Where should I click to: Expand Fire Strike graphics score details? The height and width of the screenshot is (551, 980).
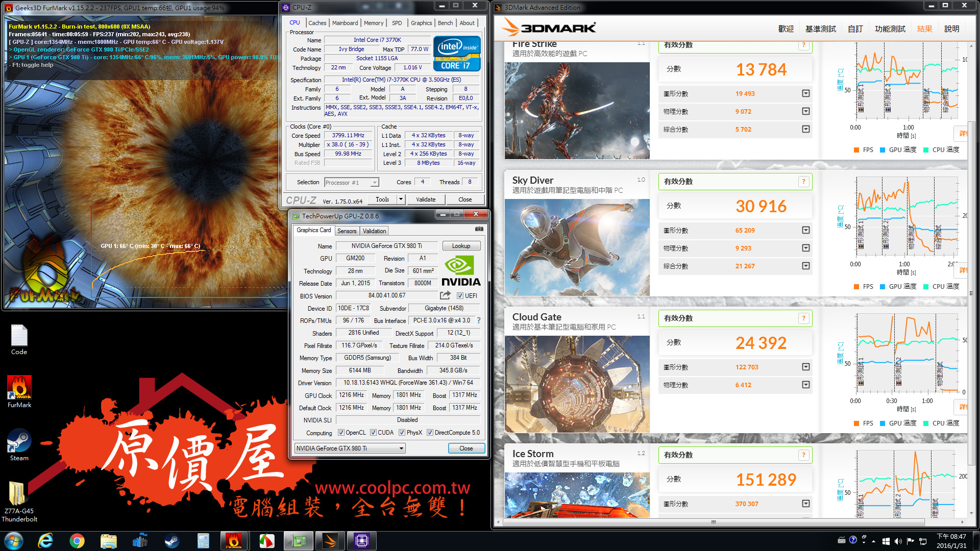coord(805,93)
